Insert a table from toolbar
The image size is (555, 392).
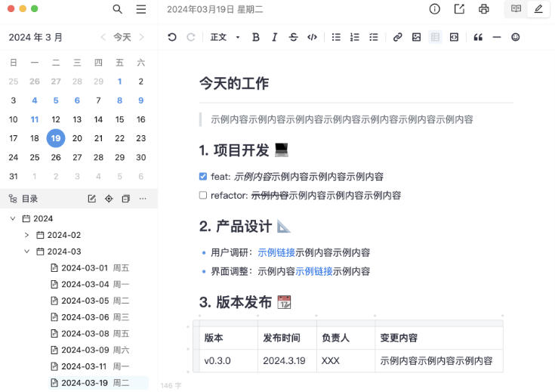coord(435,37)
